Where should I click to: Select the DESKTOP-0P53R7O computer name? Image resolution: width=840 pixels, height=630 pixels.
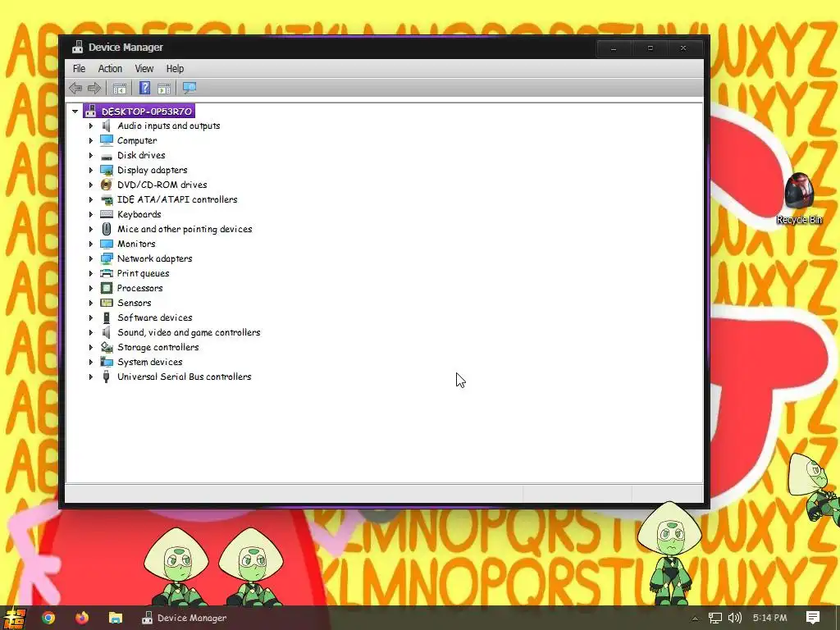click(146, 112)
